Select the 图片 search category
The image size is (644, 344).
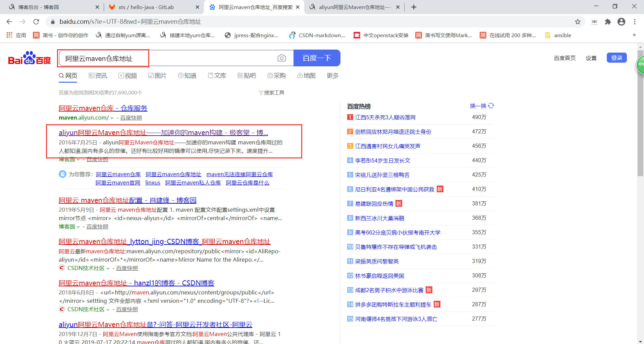pos(157,76)
